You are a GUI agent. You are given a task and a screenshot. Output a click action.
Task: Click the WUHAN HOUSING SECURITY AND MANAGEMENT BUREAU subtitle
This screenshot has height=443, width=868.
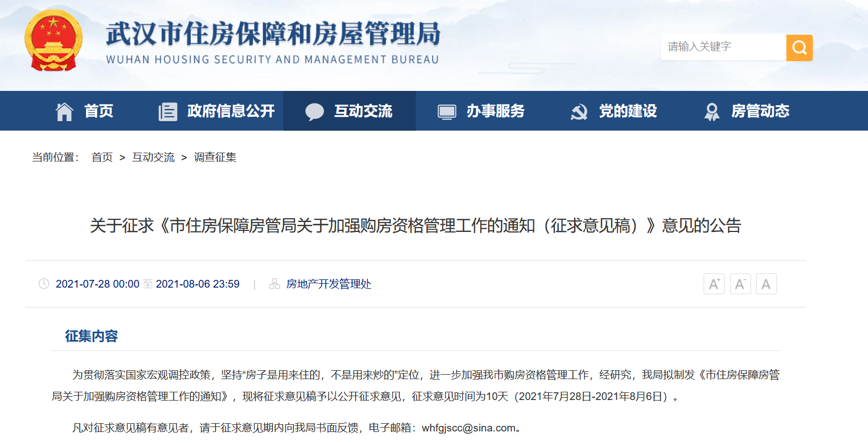(x=272, y=60)
